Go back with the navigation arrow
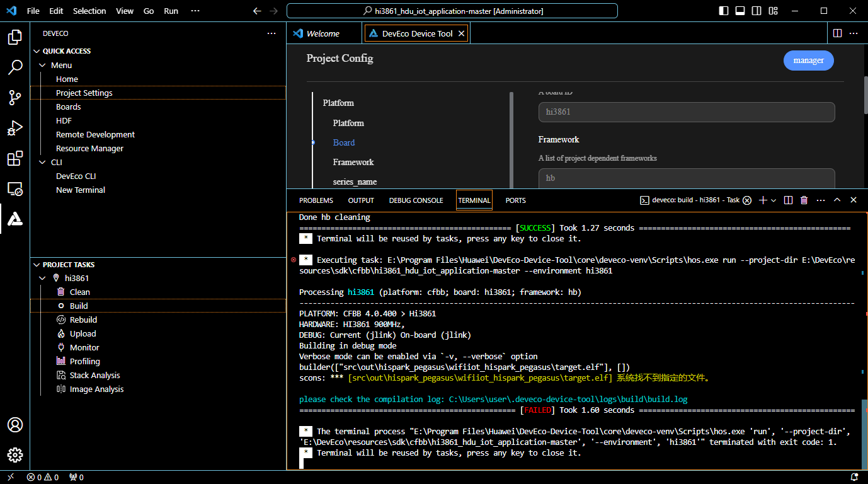The image size is (868, 484). point(257,11)
